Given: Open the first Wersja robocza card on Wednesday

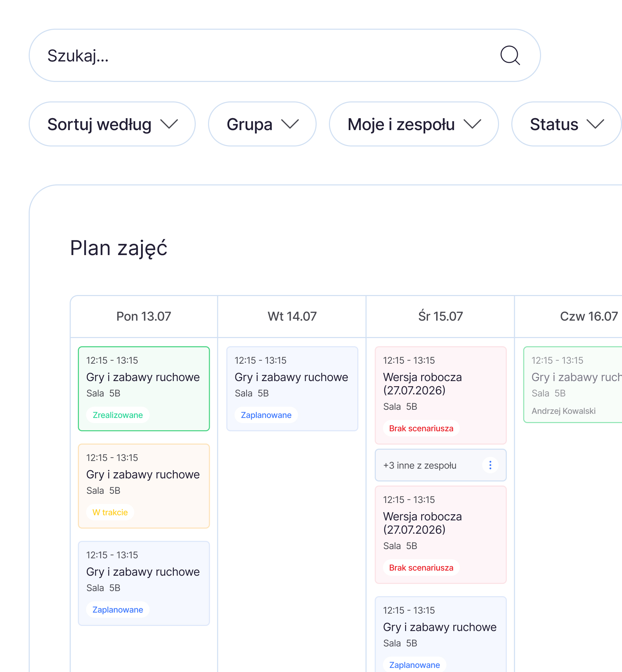Looking at the screenshot, I should pyautogui.click(x=441, y=395).
